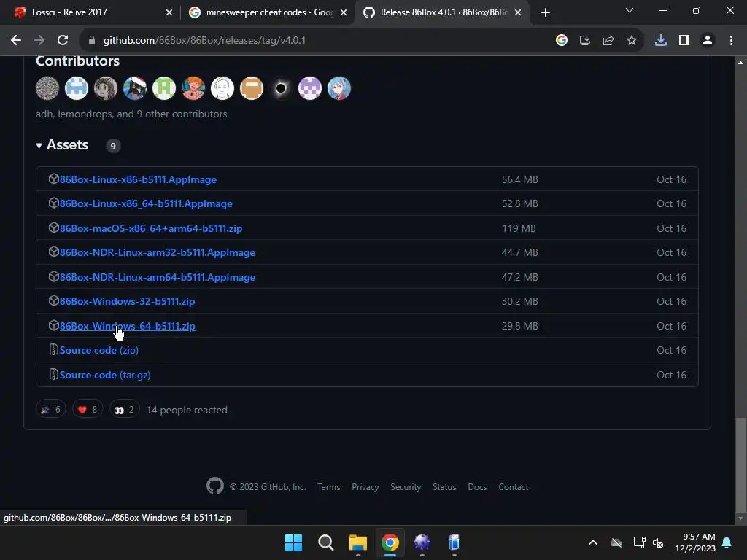Screen dimensions: 747x560
Task: Bookmark this tab with the star icon
Action: [x=632, y=41]
